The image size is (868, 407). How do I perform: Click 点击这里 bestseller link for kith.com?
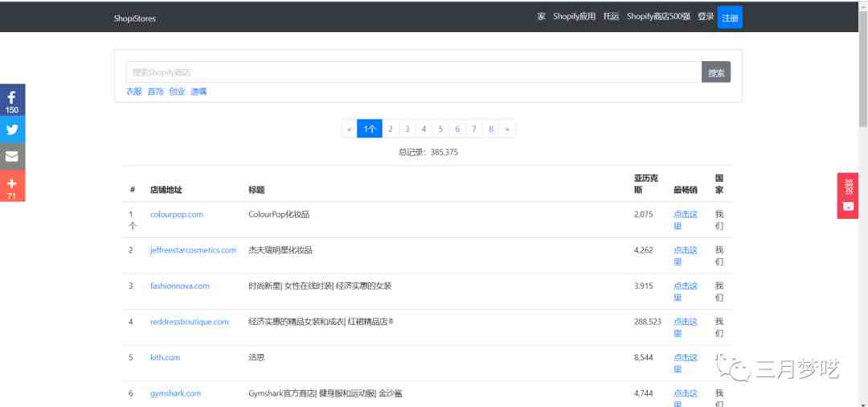tap(685, 364)
